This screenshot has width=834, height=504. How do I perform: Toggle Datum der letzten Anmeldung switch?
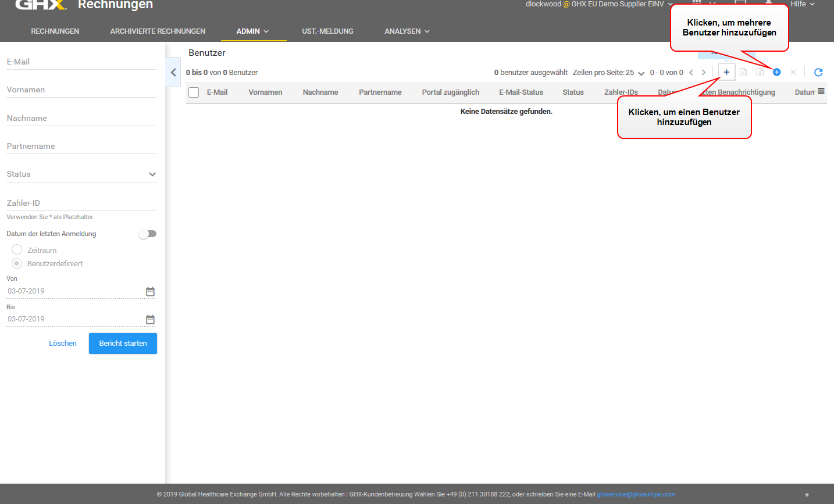pyautogui.click(x=148, y=234)
